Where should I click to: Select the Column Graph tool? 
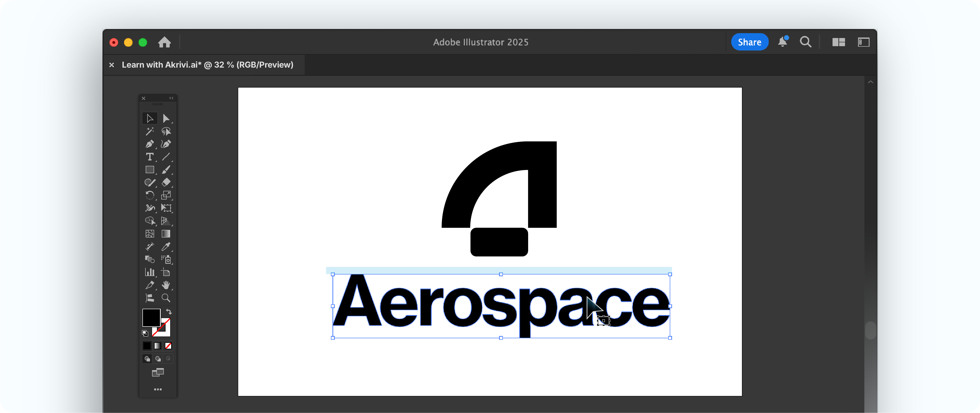tap(150, 272)
